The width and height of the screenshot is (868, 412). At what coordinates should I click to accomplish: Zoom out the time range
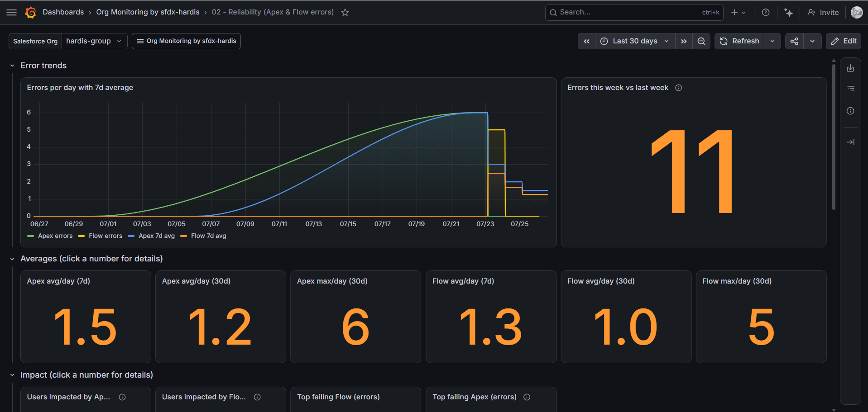click(701, 41)
